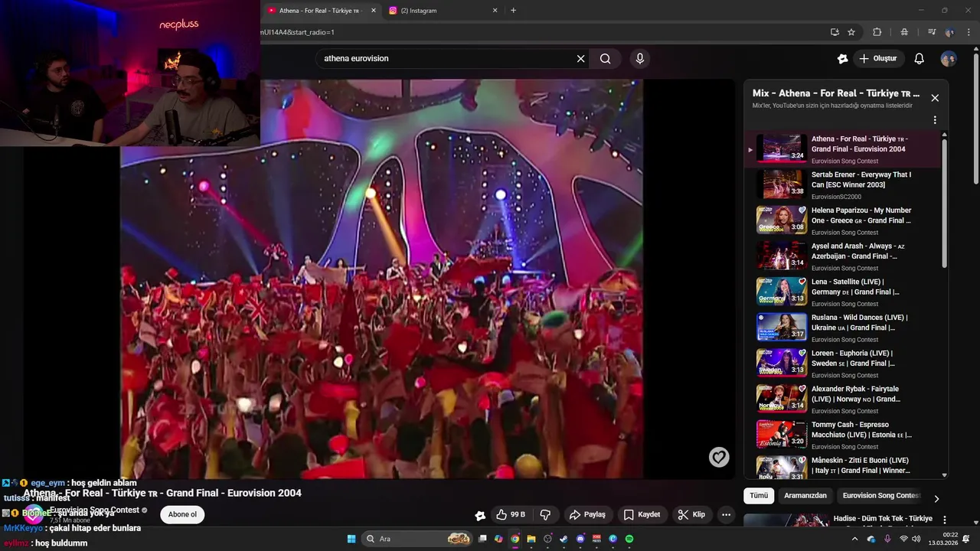
Task: Like the video with 99 B thumbs up
Action: pos(511,514)
